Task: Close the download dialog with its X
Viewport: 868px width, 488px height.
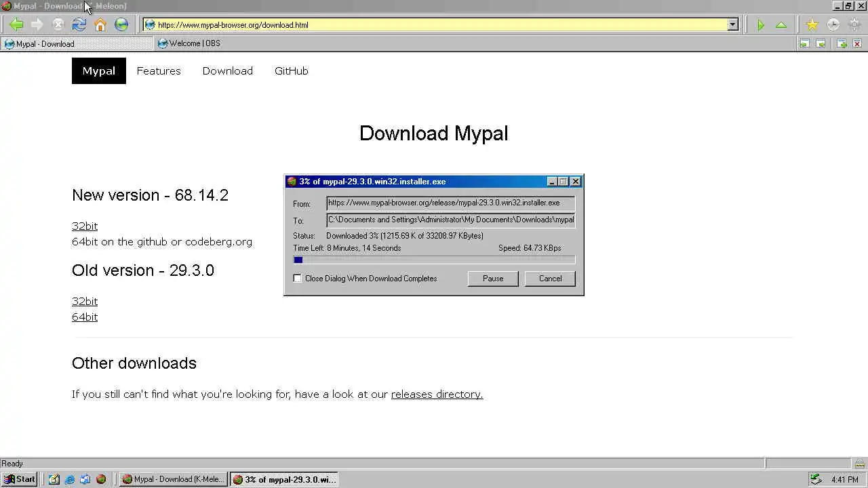Action: 576,182
